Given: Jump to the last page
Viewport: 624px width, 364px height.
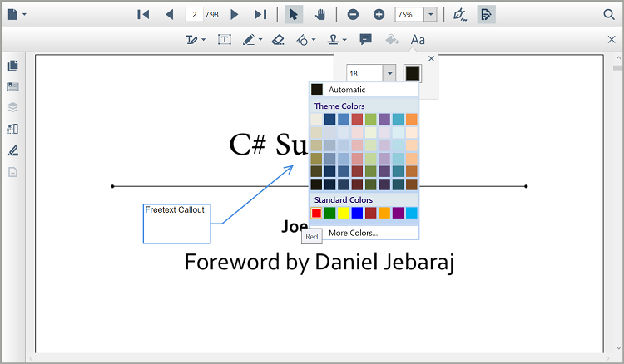Looking at the screenshot, I should click(x=260, y=15).
